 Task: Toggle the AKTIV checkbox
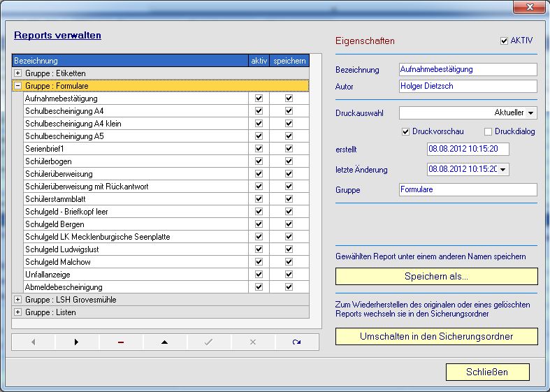click(x=504, y=41)
